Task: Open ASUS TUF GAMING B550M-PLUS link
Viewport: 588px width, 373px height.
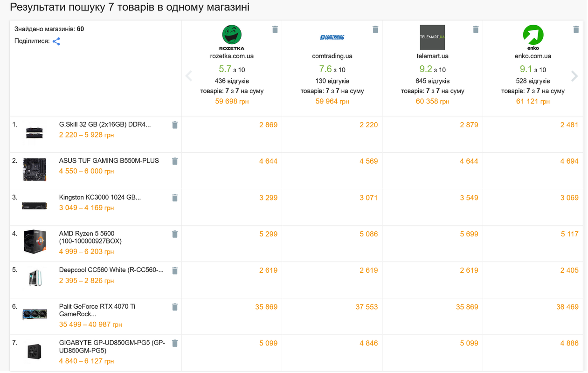Action: (x=109, y=160)
